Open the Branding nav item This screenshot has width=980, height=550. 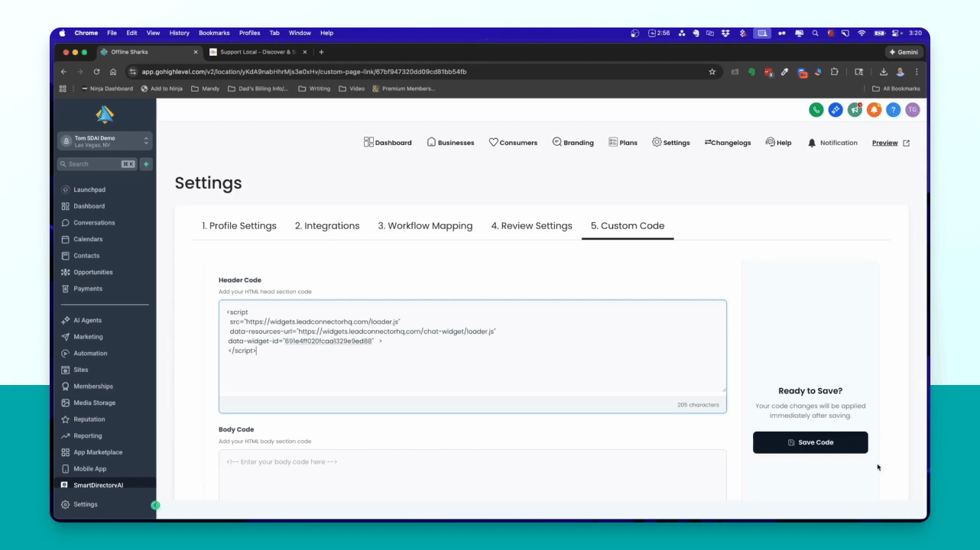tap(573, 143)
